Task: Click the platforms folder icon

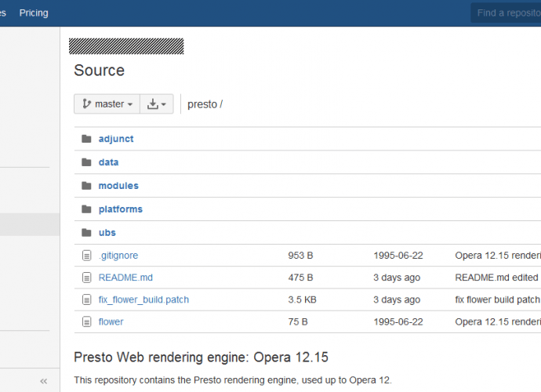Action: point(86,209)
